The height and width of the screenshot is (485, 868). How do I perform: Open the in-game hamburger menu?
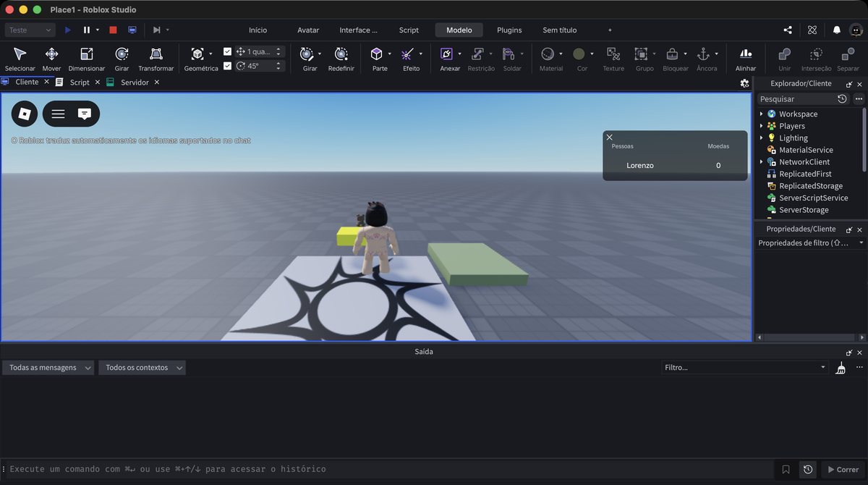pos(58,114)
